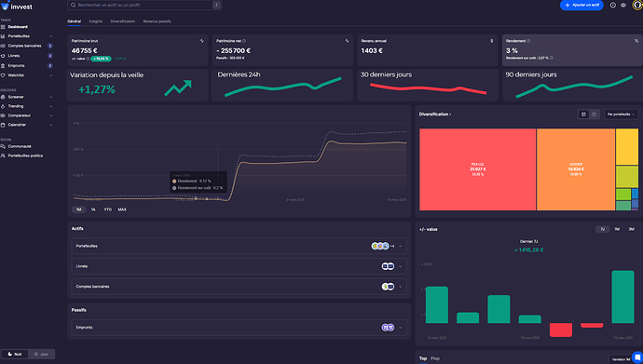This screenshot has height=364, width=643.
Task: Open the Par portefeuille dropdown
Action: (x=621, y=115)
